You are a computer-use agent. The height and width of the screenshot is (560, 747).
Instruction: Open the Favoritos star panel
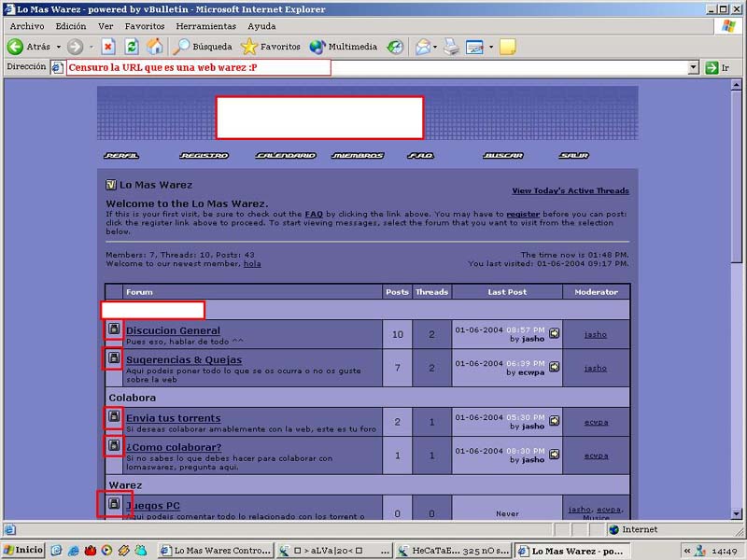[271, 47]
